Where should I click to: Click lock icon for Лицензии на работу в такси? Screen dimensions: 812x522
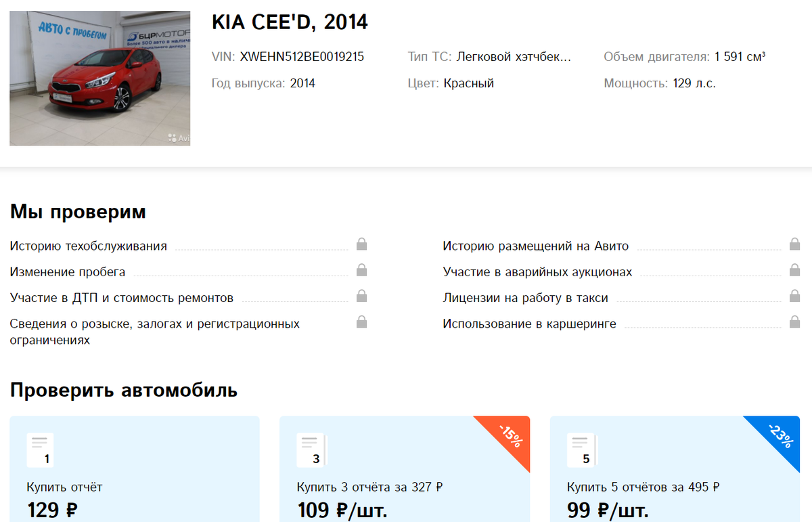tap(794, 295)
